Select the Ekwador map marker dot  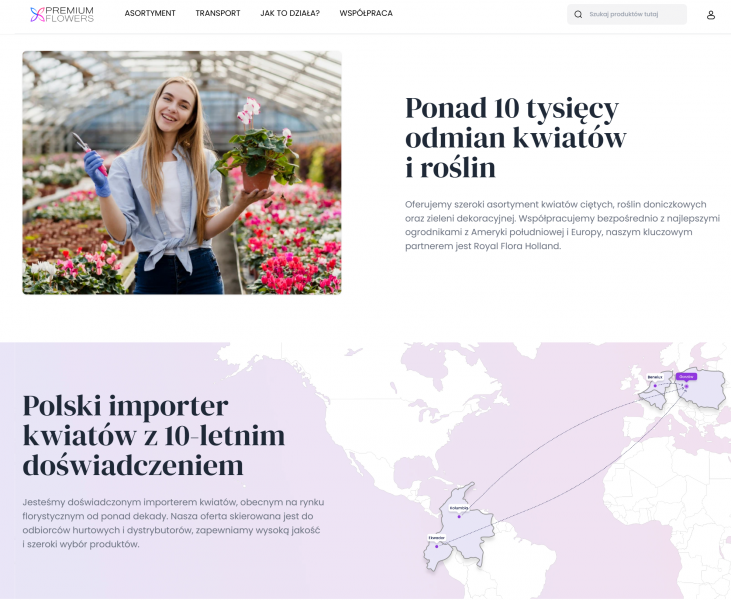coord(437,546)
